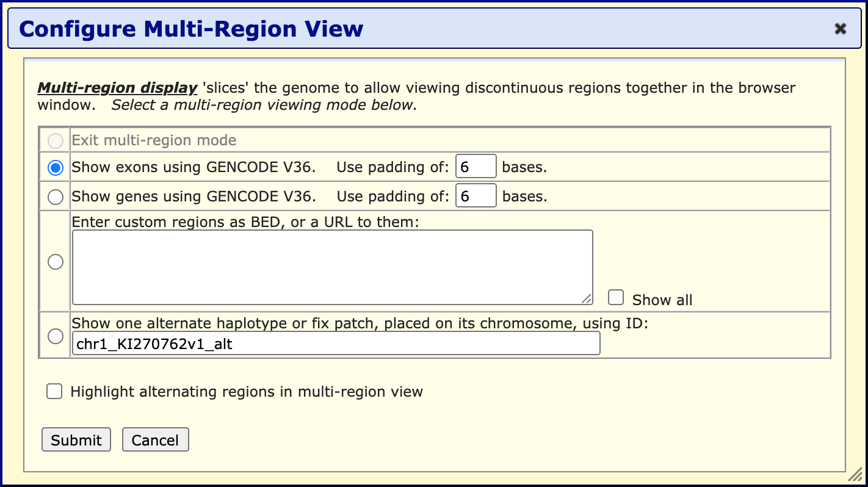
Task: Click the exon padding bases field
Action: (x=476, y=166)
